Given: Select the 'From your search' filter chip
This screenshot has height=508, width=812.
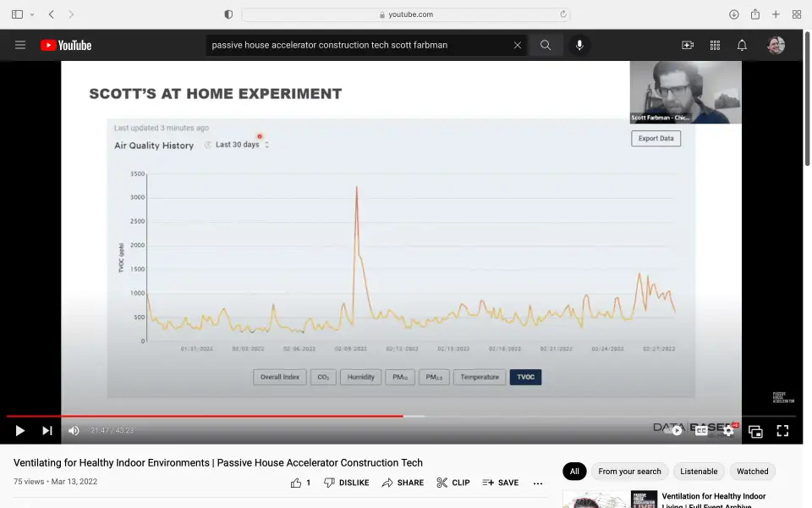Looking at the screenshot, I should 629,472.
